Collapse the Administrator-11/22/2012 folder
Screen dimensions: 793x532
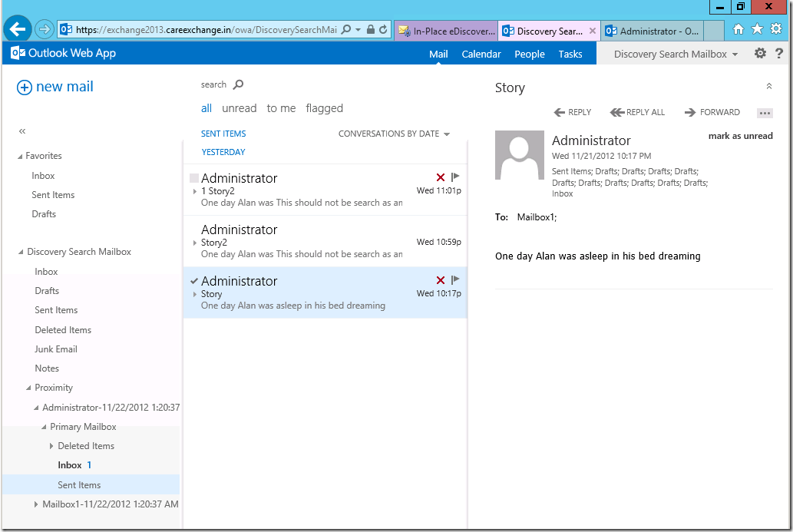pyautogui.click(x=36, y=408)
